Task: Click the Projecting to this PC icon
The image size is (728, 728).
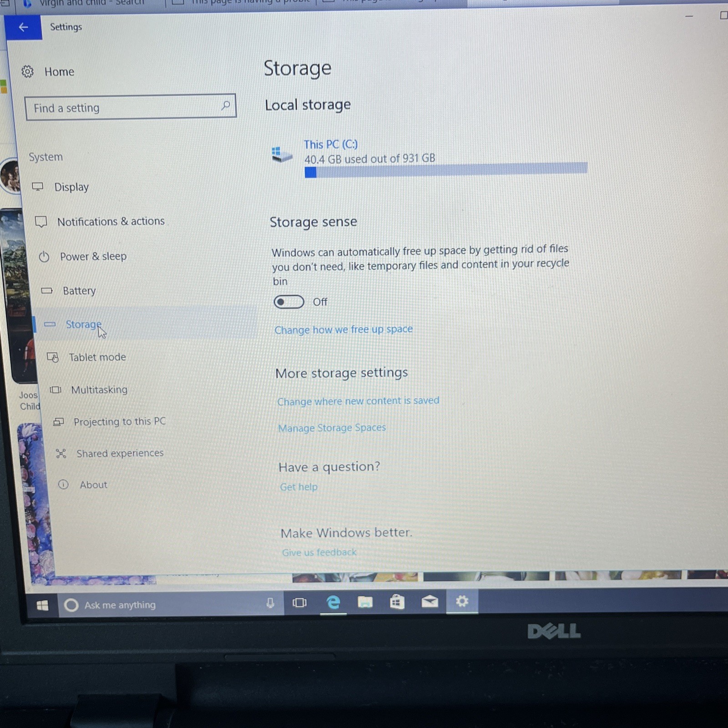Action: [x=59, y=422]
